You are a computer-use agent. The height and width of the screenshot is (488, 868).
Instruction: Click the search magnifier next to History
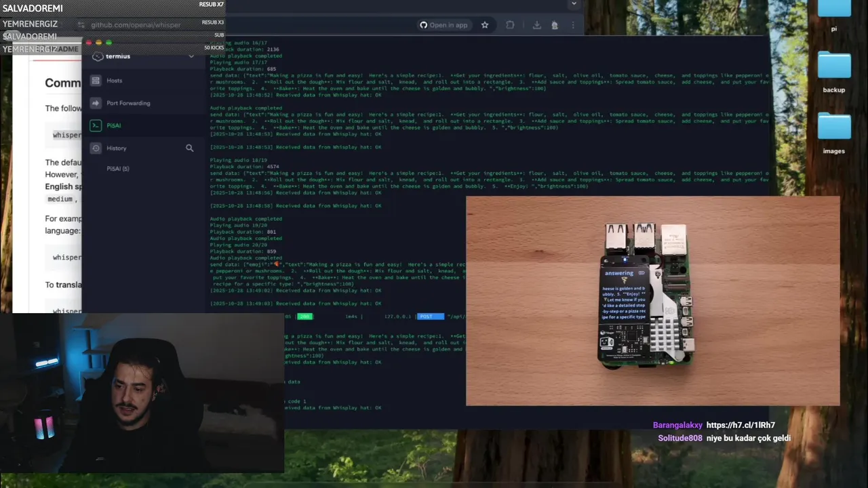tap(189, 148)
